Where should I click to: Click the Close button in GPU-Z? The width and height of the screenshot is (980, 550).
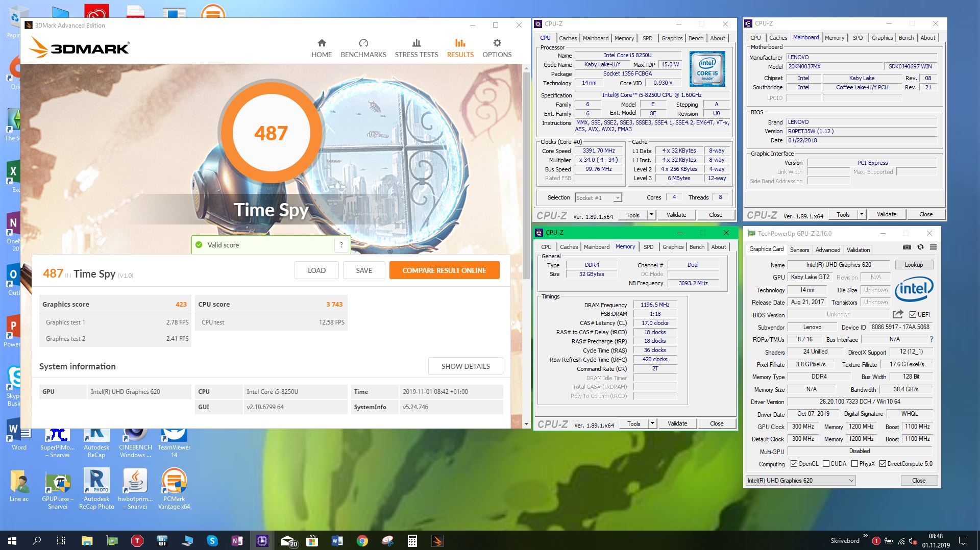click(919, 481)
